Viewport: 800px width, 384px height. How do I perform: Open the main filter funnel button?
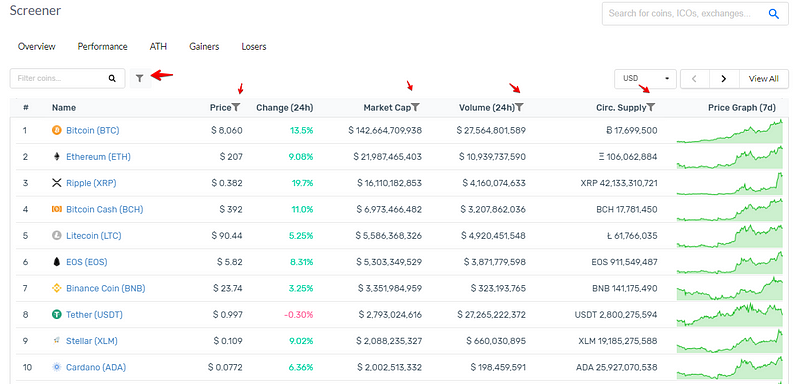pyautogui.click(x=140, y=78)
